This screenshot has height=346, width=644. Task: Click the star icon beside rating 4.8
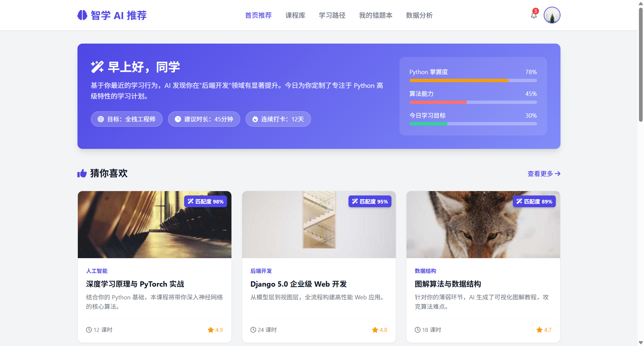(x=375, y=330)
